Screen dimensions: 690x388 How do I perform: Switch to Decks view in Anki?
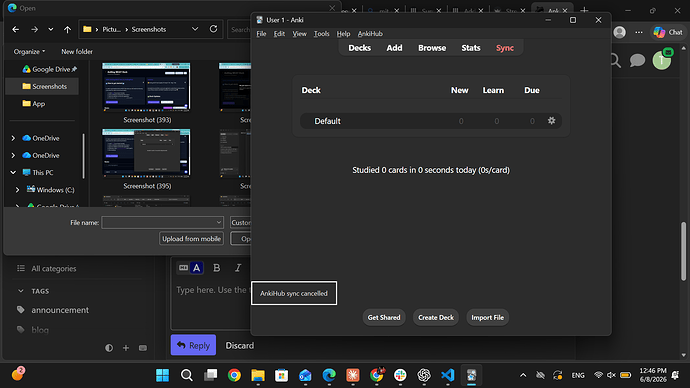click(x=360, y=48)
